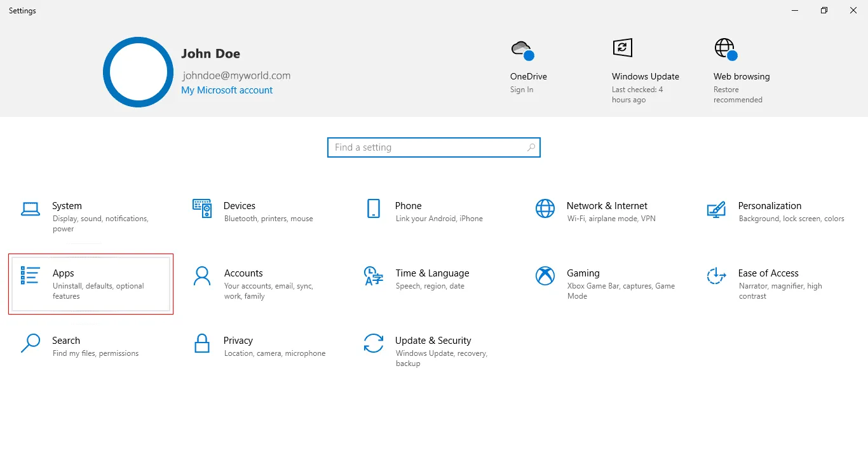Click 'Uninstall, defaults, optional features' description
The image size is (868, 469).
point(98,291)
